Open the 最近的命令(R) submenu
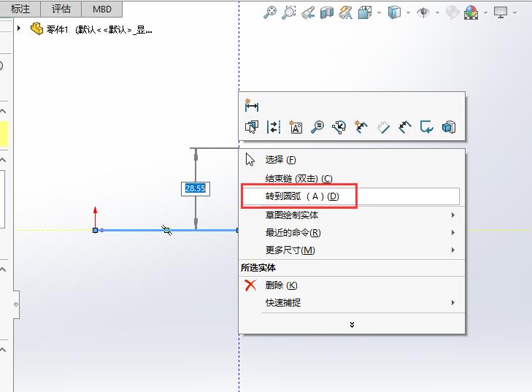The width and height of the screenshot is (532, 392). click(x=352, y=232)
